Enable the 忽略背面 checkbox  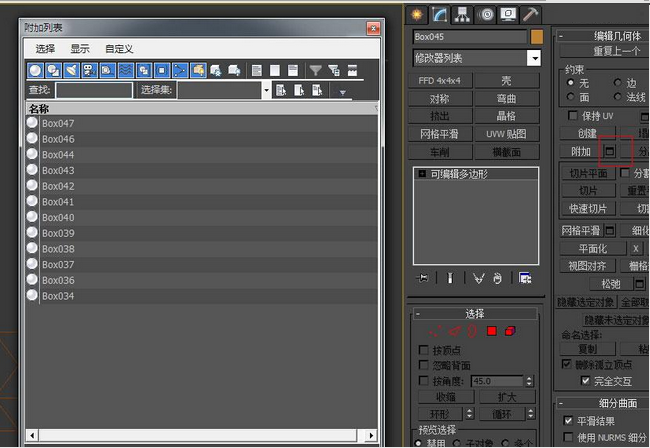pyautogui.click(x=424, y=365)
